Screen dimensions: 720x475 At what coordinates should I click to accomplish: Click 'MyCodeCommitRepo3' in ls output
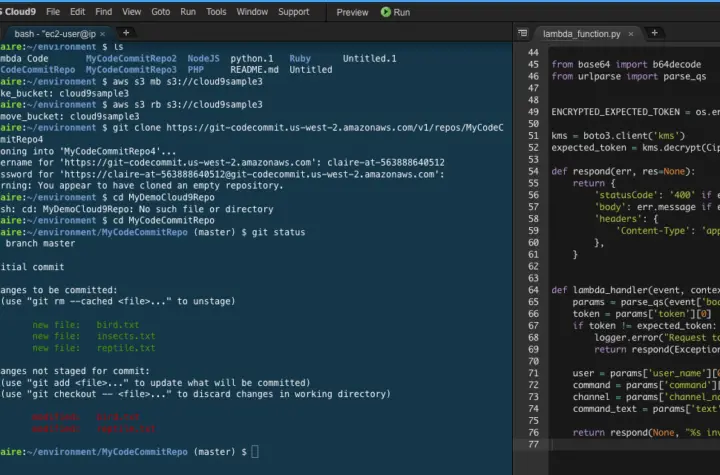pyautogui.click(x=131, y=70)
